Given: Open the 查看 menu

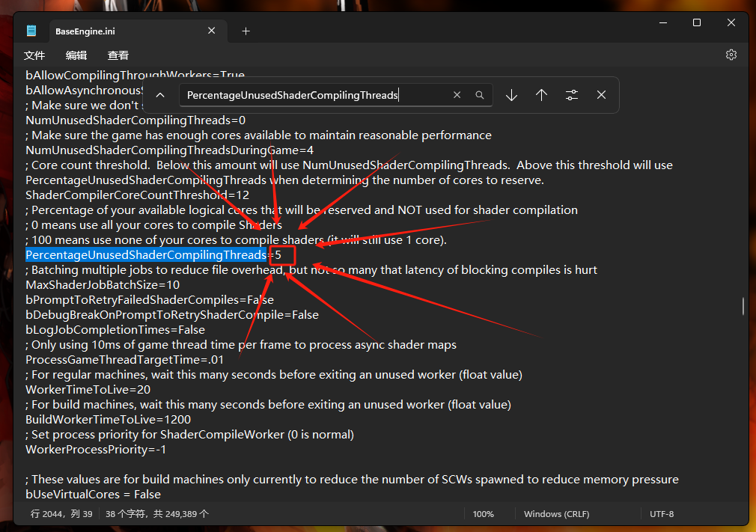Looking at the screenshot, I should point(118,55).
